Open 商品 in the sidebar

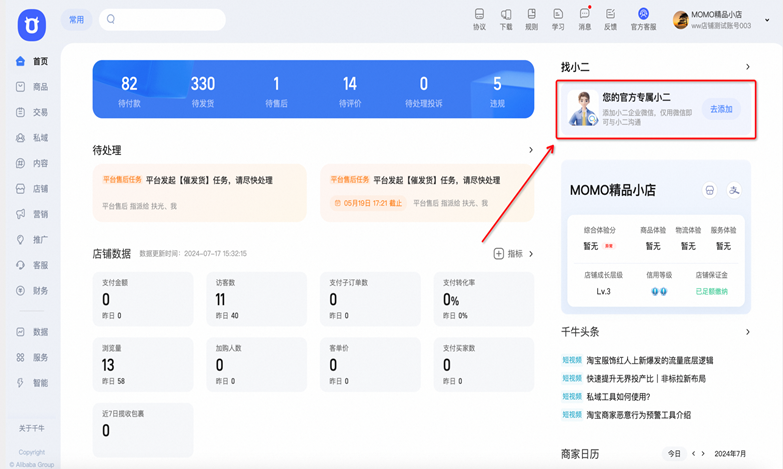pyautogui.click(x=32, y=87)
